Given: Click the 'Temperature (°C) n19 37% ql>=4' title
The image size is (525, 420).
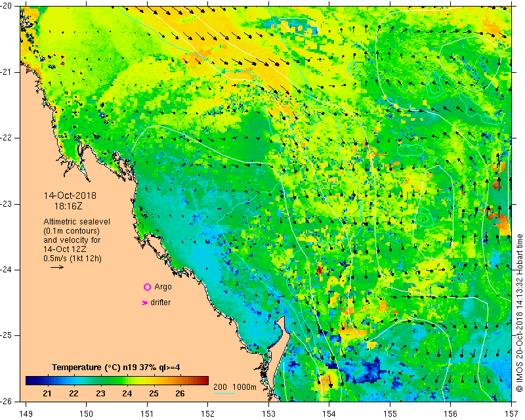Looking at the screenshot, I should click(116, 367).
